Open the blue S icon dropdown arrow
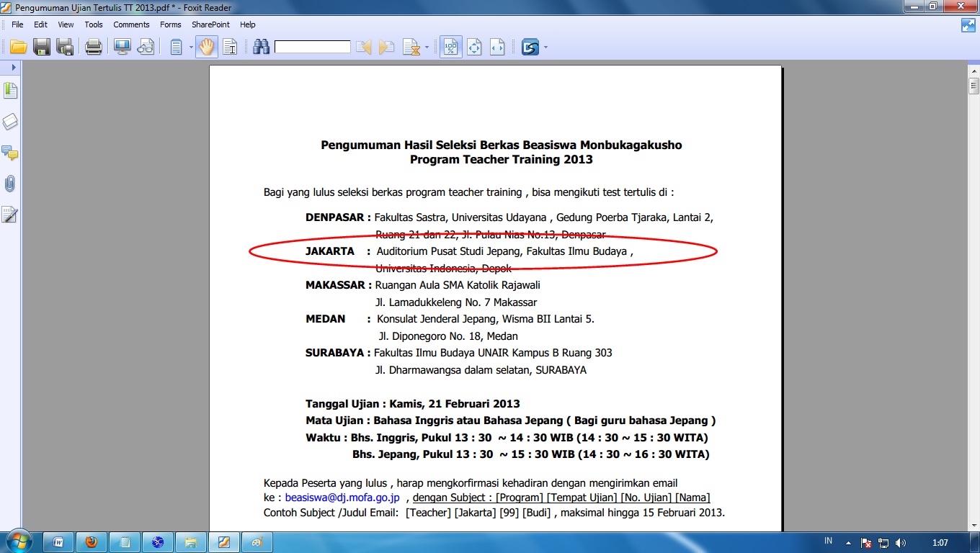Image resolution: width=980 pixels, height=553 pixels. (545, 48)
